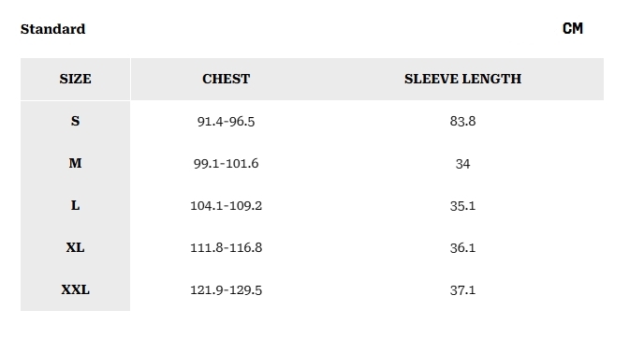Click sleeve length value 35.1

click(x=462, y=206)
